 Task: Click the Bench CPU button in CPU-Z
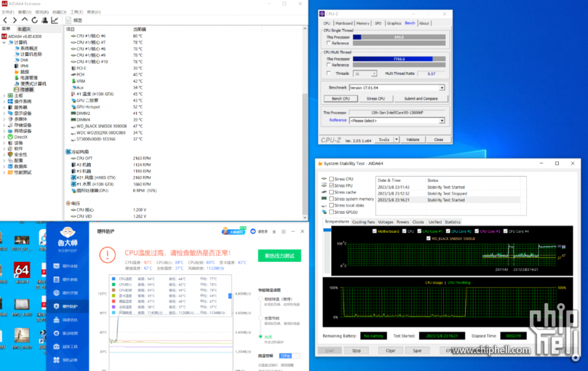click(341, 98)
